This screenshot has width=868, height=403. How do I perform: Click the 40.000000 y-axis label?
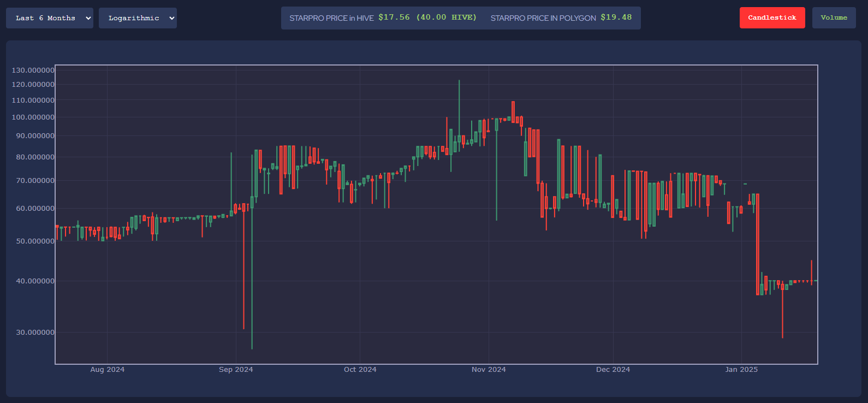click(35, 281)
